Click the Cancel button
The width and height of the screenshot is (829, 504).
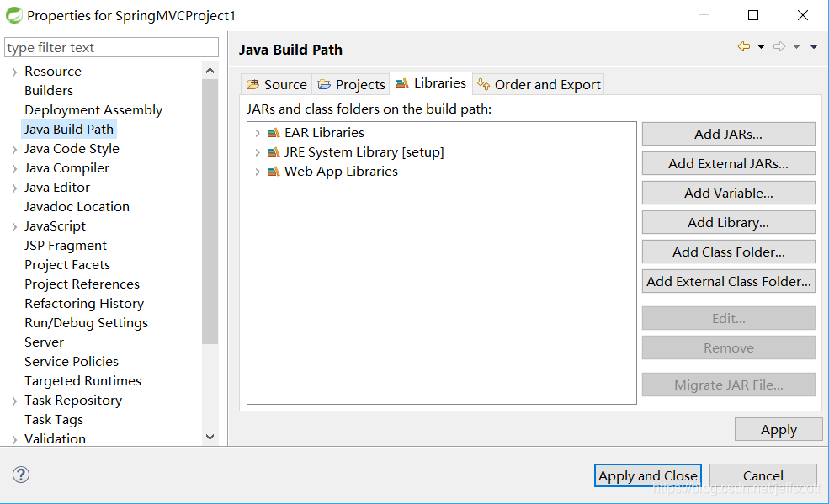[763, 475]
